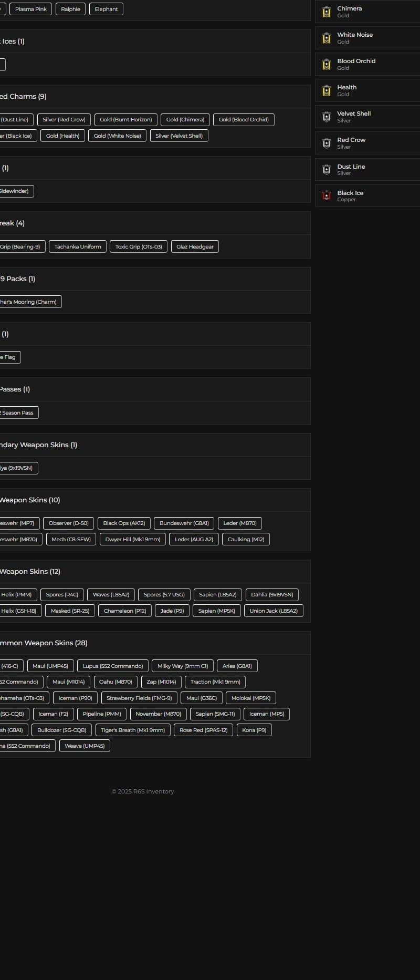Click the Blood Orchid gold rank icon
This screenshot has height=980, width=420.
(327, 64)
